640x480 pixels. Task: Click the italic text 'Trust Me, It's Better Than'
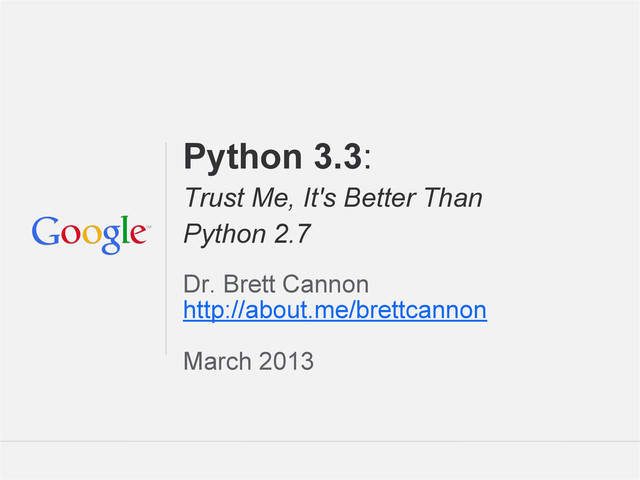333,199
